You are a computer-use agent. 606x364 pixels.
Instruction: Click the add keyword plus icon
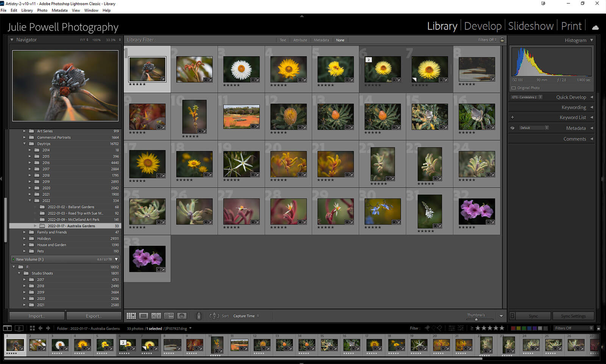point(512,117)
